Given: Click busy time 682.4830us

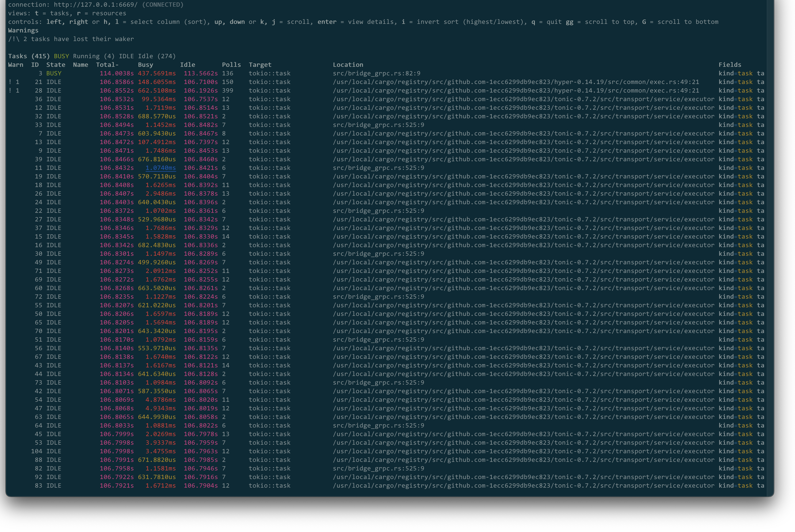Looking at the screenshot, I should (157, 245).
